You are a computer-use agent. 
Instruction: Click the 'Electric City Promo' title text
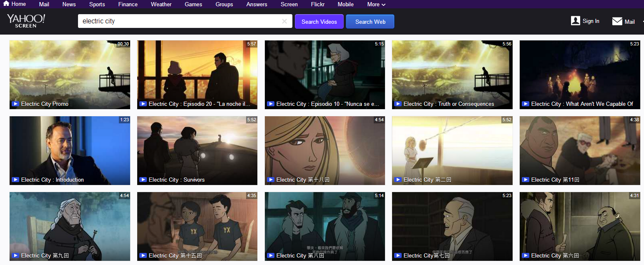[45, 104]
